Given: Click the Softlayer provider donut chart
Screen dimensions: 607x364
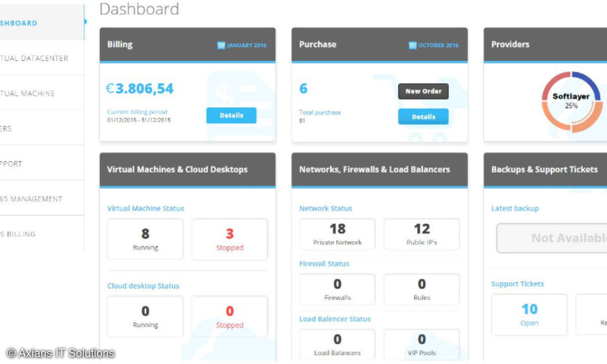Looking at the screenshot, I should [571, 102].
